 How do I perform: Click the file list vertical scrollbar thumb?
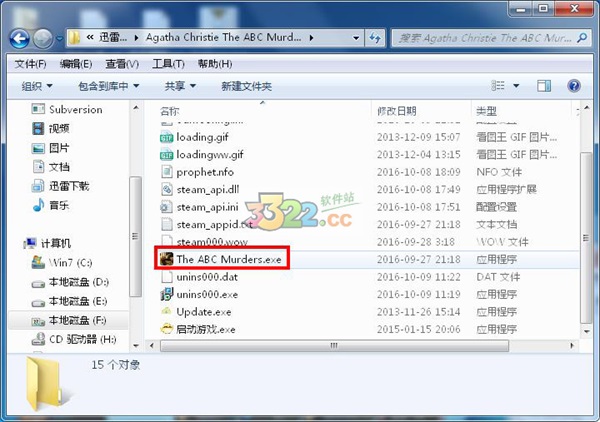click(x=586, y=238)
